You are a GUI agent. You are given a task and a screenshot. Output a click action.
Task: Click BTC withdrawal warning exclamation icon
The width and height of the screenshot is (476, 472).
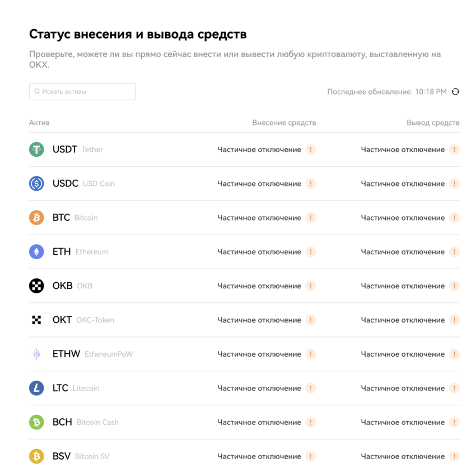pos(454,218)
